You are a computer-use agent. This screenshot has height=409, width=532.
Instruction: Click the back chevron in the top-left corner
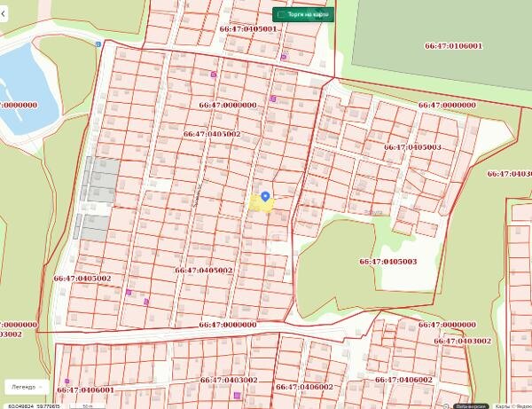point(3,14)
